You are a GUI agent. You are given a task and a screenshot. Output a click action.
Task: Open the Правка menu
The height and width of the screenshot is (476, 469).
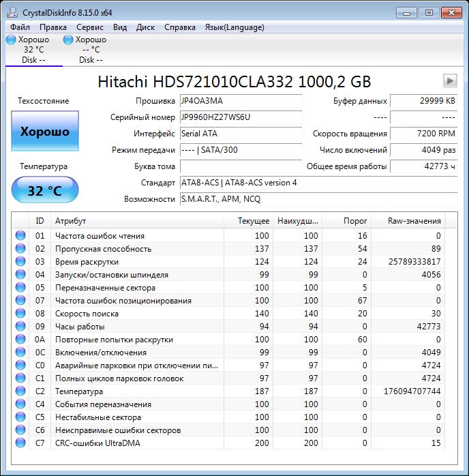(53, 27)
